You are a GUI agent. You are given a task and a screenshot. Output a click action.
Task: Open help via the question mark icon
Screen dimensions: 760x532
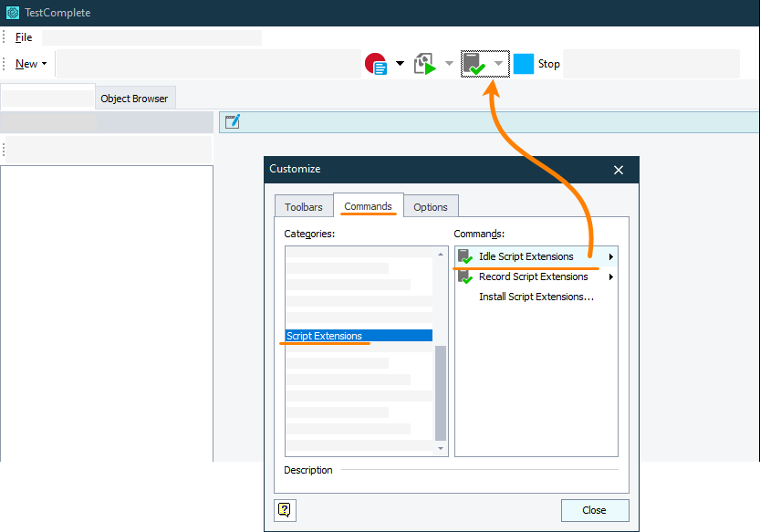pos(285,510)
